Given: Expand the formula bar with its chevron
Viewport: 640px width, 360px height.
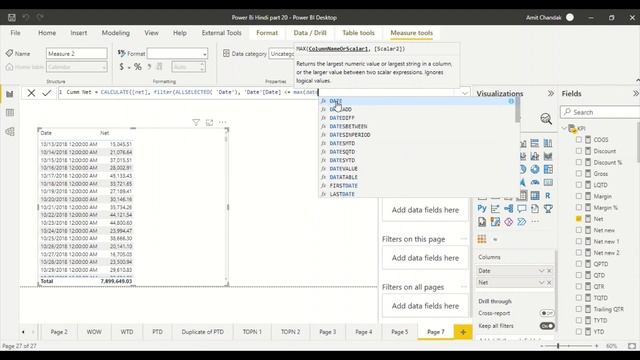Looking at the screenshot, I should 464,93.
